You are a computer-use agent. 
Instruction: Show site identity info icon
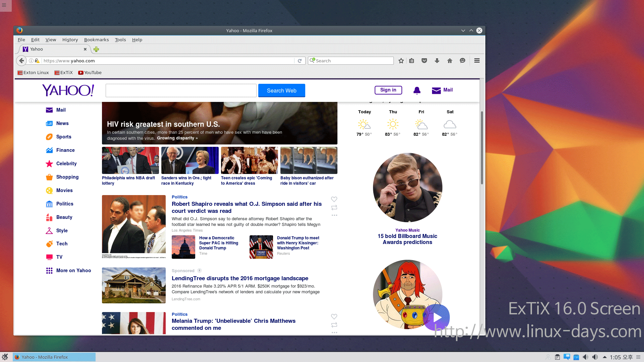click(31, 61)
